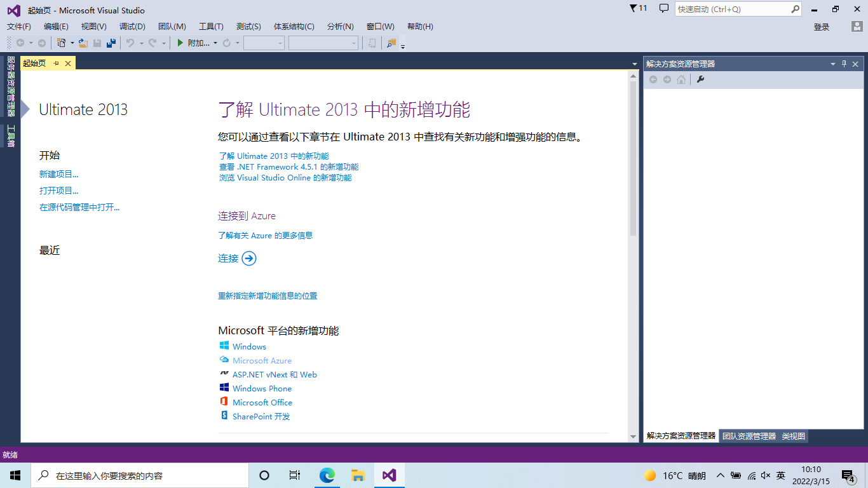The width and height of the screenshot is (868, 488).
Task: Open the 服务器资源管理器 side tab
Action: click(10, 86)
